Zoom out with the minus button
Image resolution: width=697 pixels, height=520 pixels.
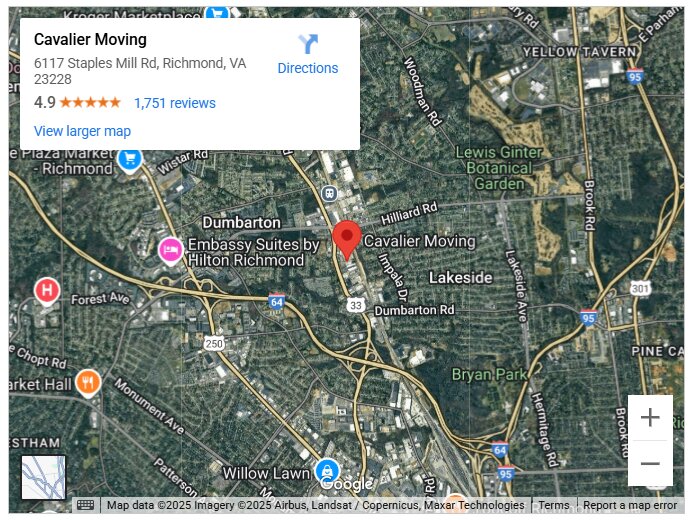pyautogui.click(x=650, y=464)
